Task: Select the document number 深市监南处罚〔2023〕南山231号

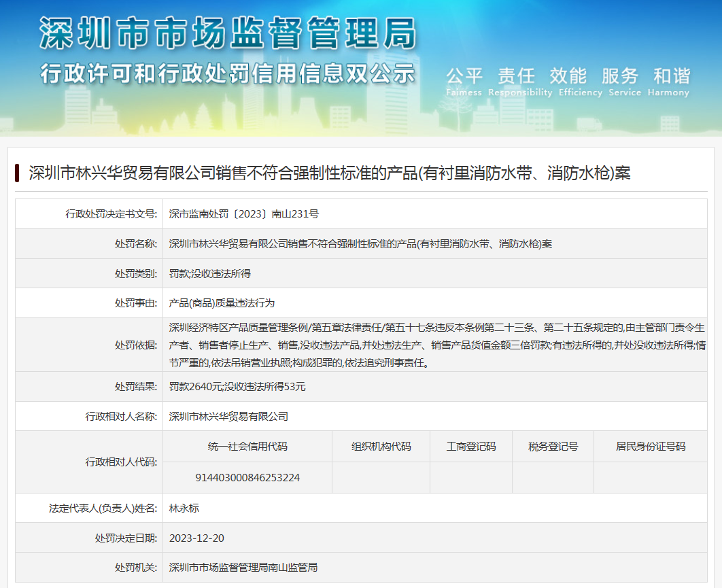Action: coord(243,214)
